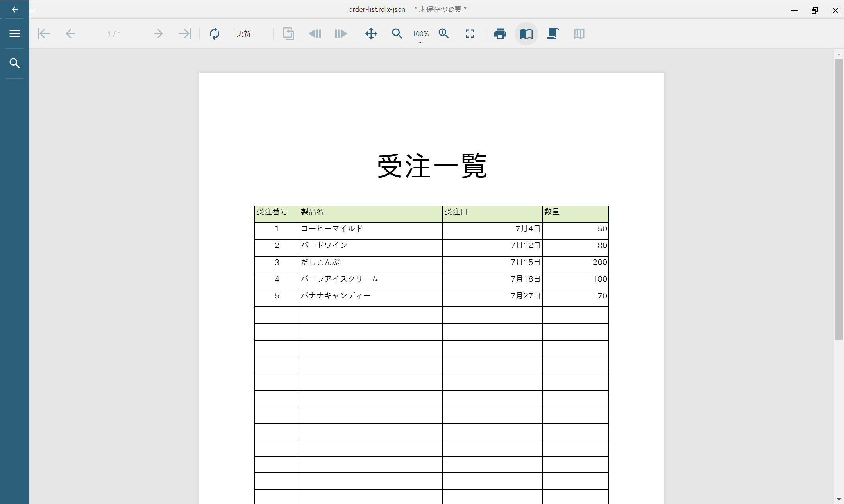Screen dimensions: 844x504
Task: Go to previous page arrow
Action: coord(70,34)
